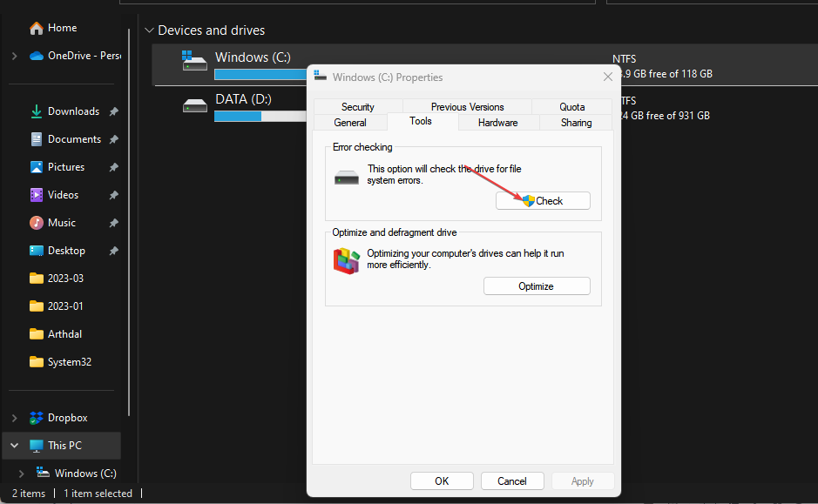Viewport: 818px width, 504px height.
Task: Click the navigation pane scrollbar
Action: click(x=129, y=222)
